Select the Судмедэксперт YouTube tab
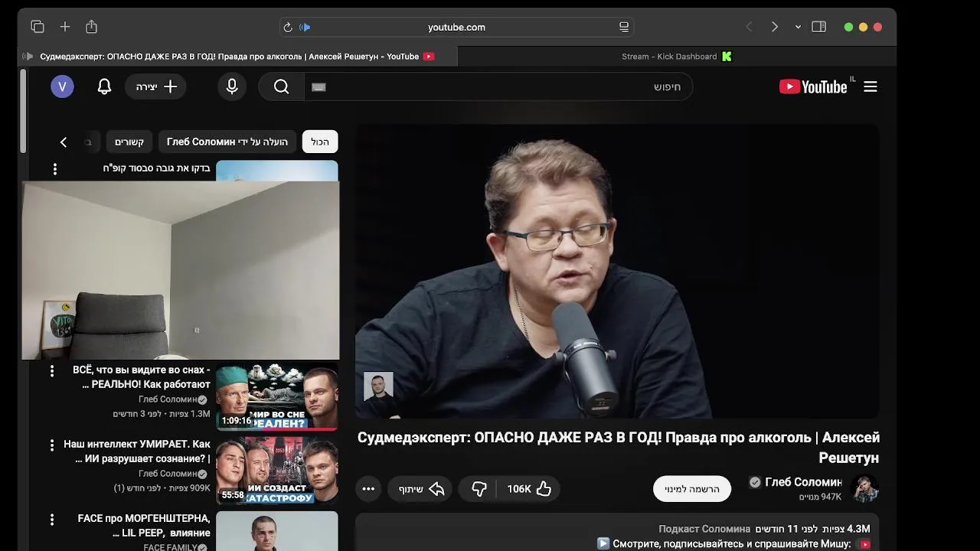Screen dimensions: 980x551 237,56
